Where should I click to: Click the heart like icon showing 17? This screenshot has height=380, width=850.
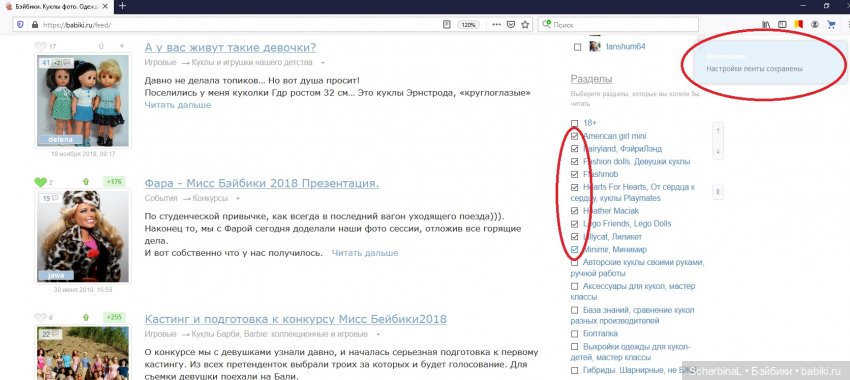(40, 47)
